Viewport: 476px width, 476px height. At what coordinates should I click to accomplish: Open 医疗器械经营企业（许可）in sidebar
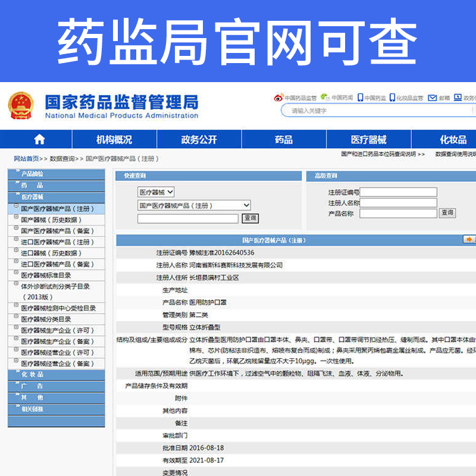[57, 352]
